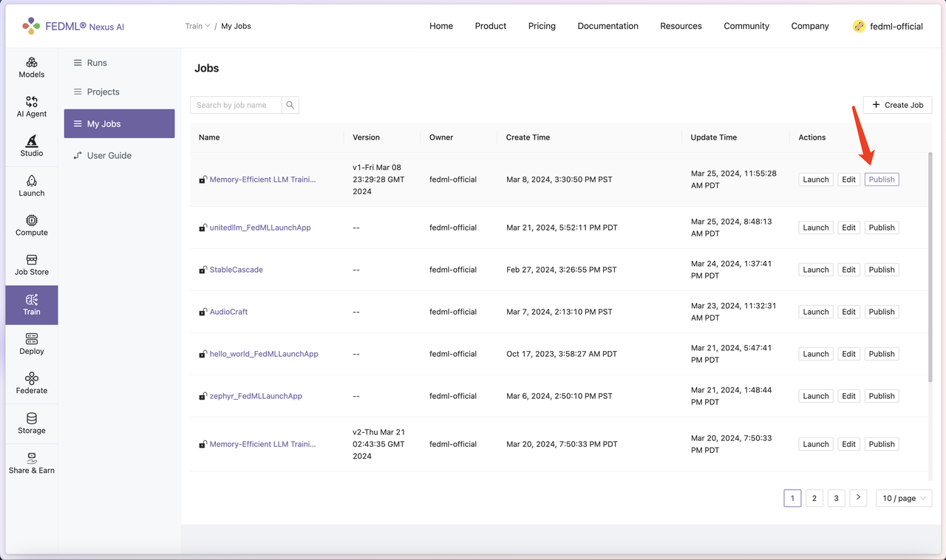Click the User Guide icon
The height and width of the screenshot is (560, 946).
78,155
